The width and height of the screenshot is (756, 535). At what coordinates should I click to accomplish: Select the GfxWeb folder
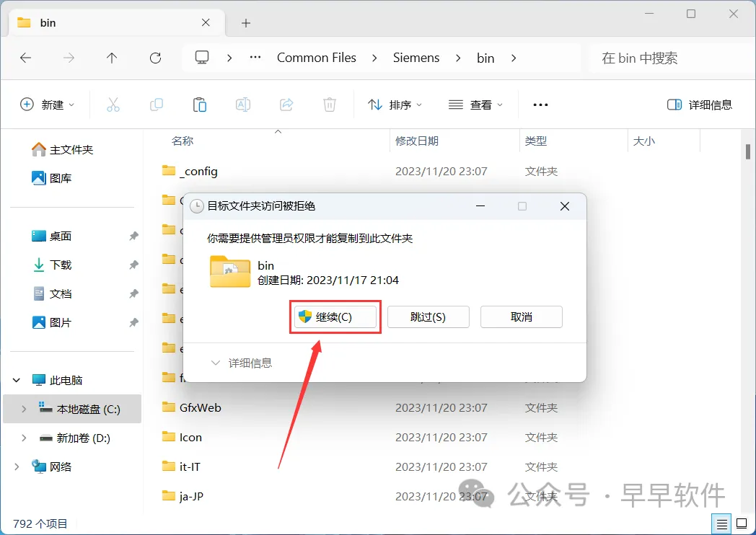click(x=200, y=408)
